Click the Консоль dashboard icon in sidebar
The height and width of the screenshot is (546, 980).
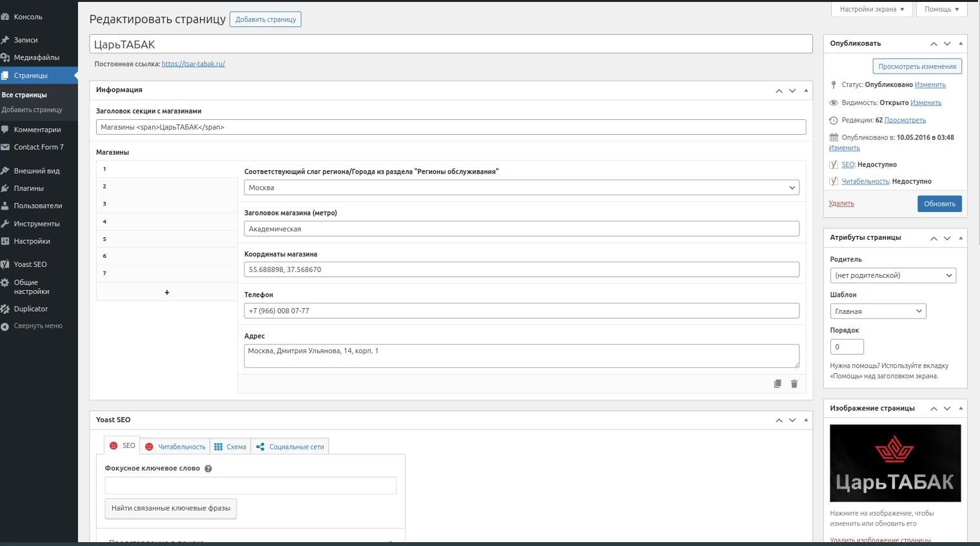coord(5,17)
